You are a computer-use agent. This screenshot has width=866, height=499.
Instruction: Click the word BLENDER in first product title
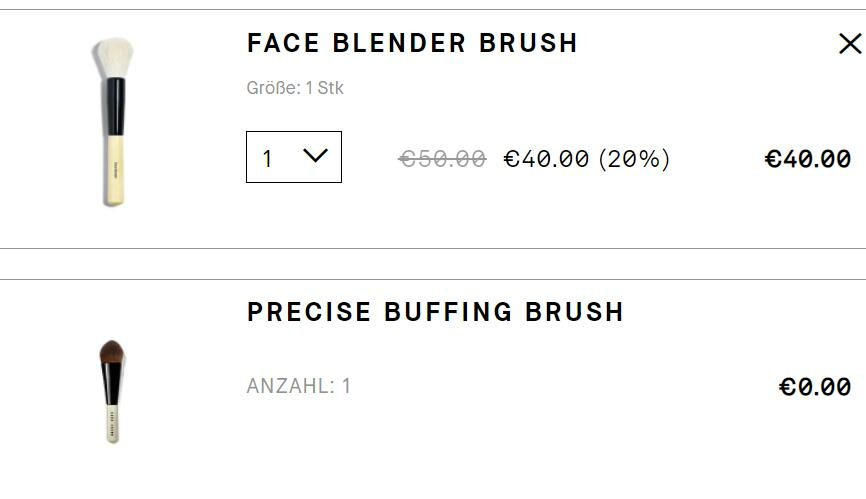pyautogui.click(x=399, y=43)
